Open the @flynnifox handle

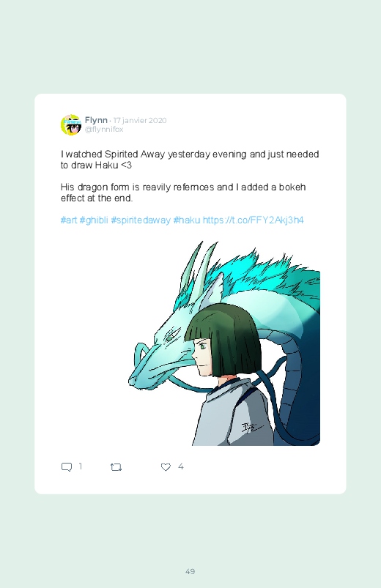(x=104, y=129)
